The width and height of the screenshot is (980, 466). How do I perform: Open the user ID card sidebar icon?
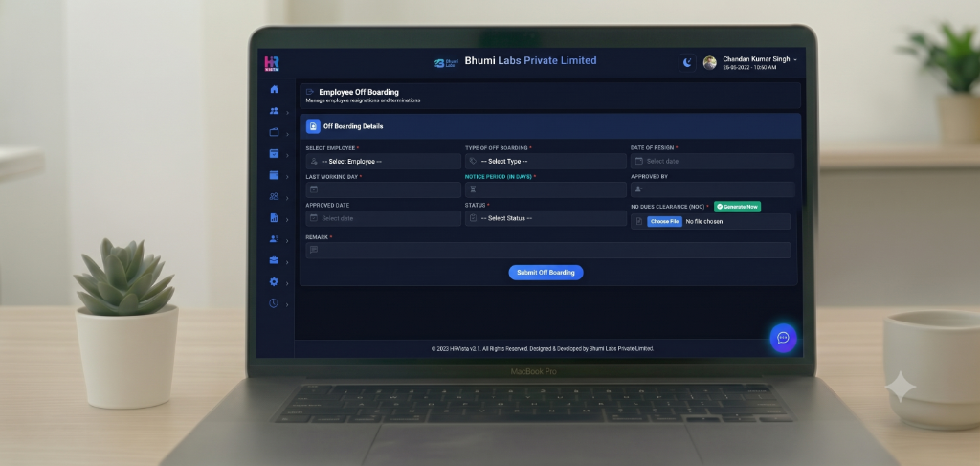274,238
